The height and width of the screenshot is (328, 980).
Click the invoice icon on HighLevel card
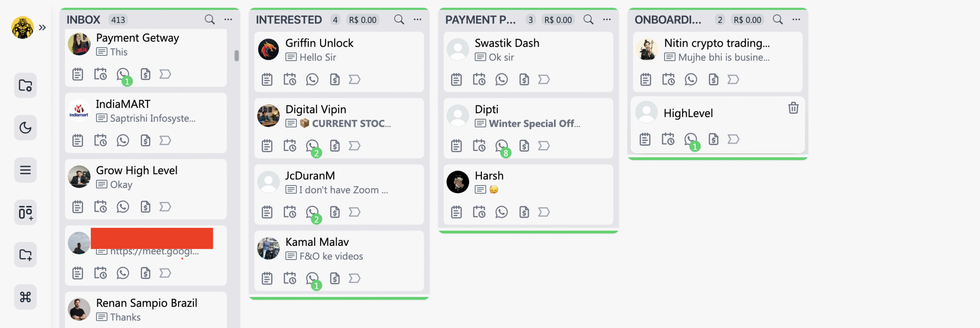click(x=713, y=139)
